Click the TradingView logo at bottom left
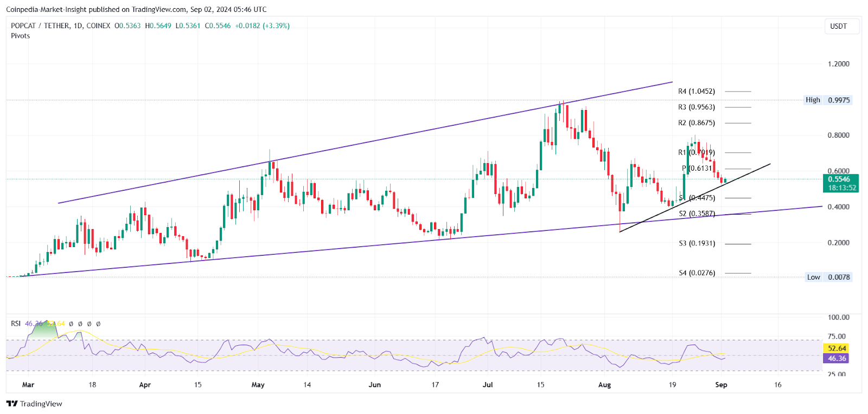Image resolution: width=868 pixels, height=414 pixels. pos(34,404)
